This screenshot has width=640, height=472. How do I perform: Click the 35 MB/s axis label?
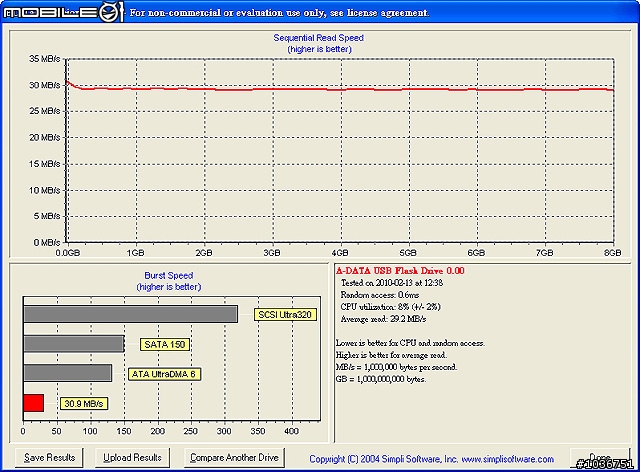(x=44, y=59)
